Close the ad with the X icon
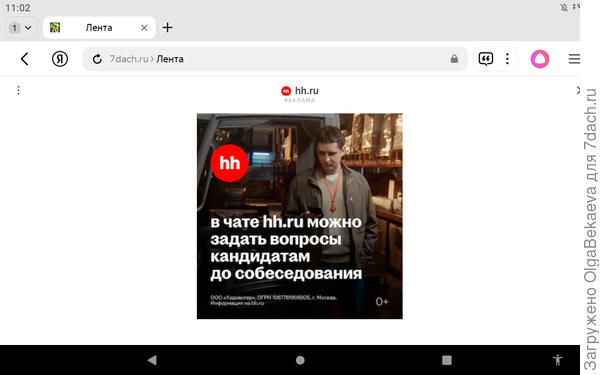 pos(578,90)
